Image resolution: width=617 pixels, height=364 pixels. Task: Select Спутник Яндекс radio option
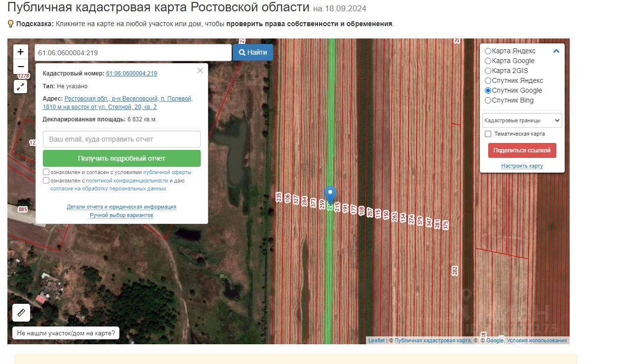[x=488, y=80]
